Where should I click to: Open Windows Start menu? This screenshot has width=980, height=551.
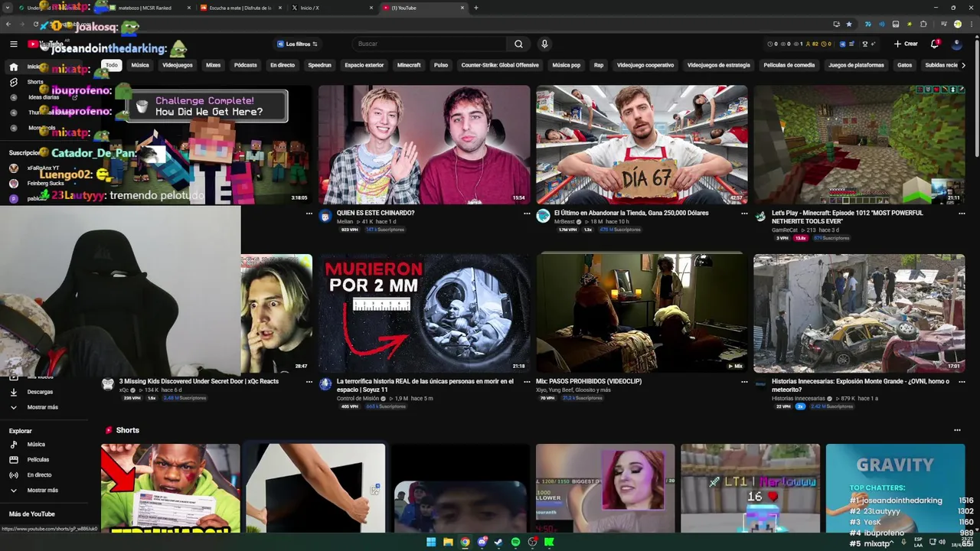click(x=431, y=542)
